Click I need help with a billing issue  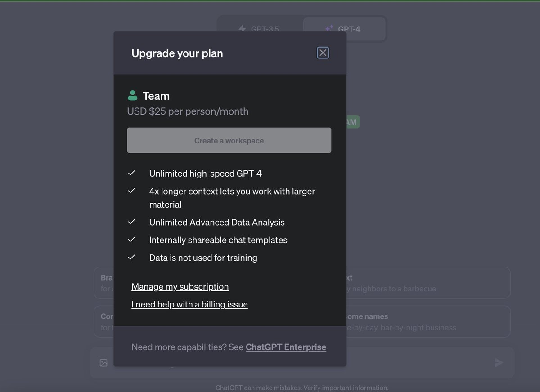189,304
